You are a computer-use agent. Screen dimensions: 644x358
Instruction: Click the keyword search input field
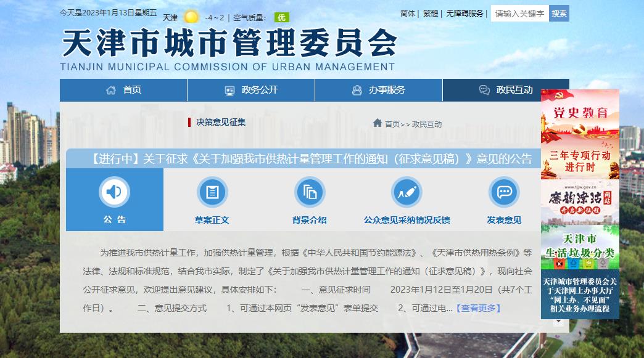519,14
